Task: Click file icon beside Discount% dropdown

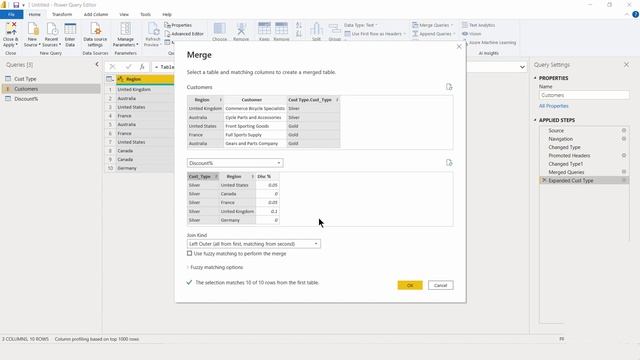Action: [x=449, y=163]
